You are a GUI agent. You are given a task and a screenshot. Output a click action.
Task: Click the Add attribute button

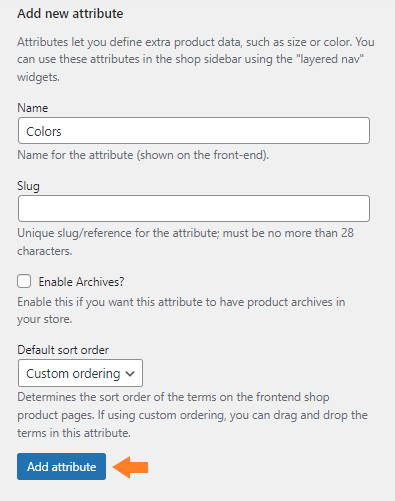click(x=62, y=466)
